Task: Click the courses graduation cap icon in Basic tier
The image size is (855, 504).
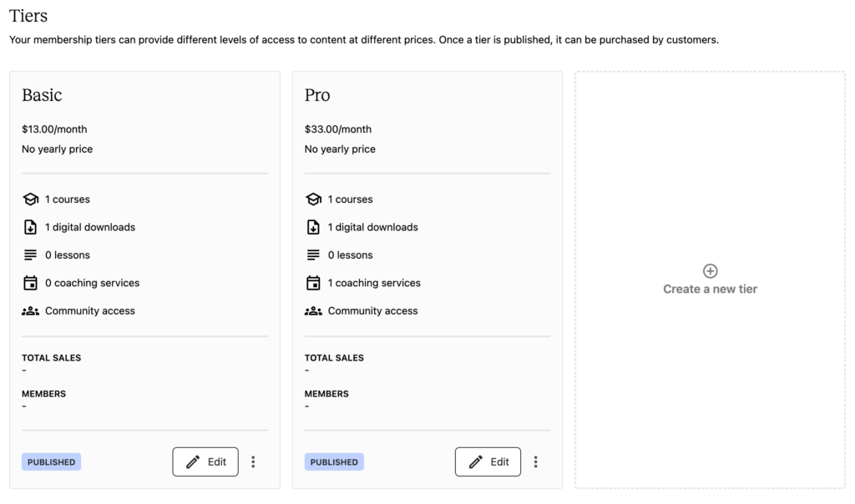Action: 31,199
